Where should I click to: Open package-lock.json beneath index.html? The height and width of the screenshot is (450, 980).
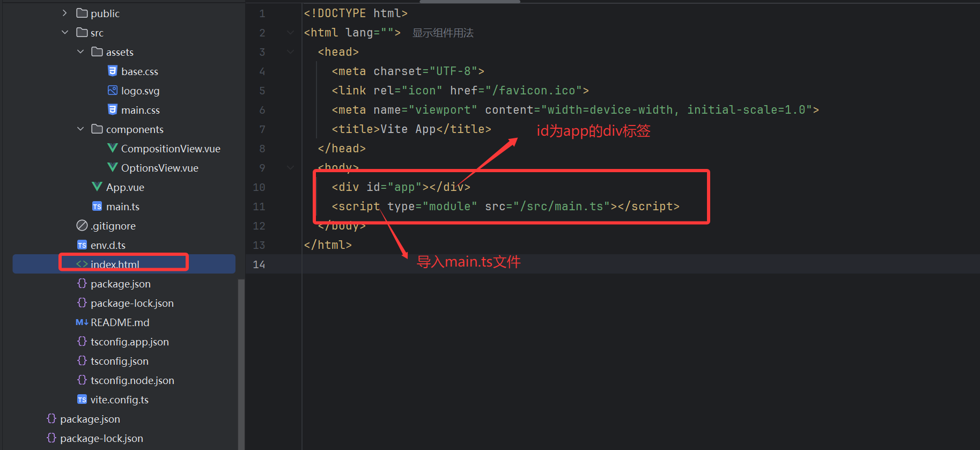[132, 303]
